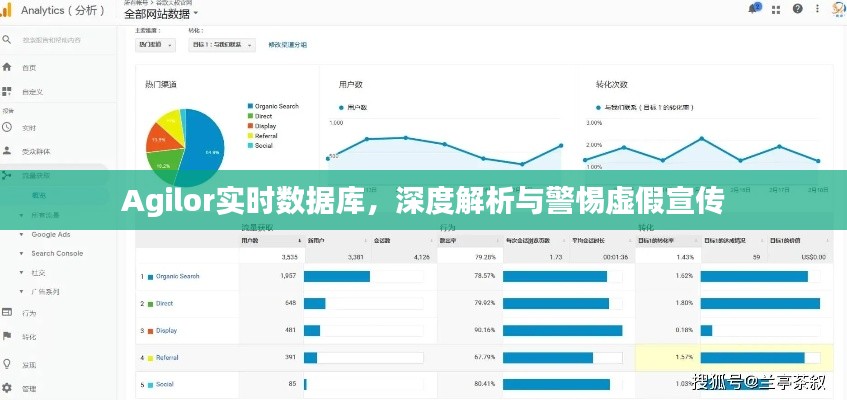Open Social channel row link
This screenshot has width=847, height=400.
[165, 384]
